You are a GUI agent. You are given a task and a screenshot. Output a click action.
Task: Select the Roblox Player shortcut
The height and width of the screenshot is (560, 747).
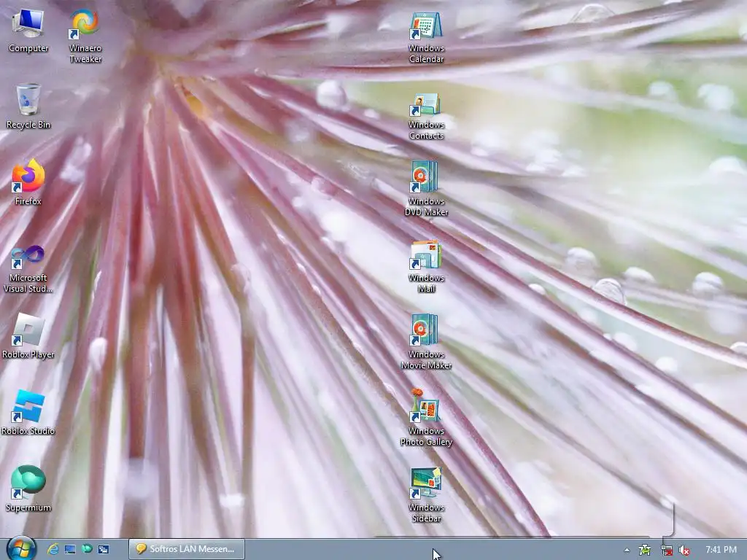[x=28, y=336]
